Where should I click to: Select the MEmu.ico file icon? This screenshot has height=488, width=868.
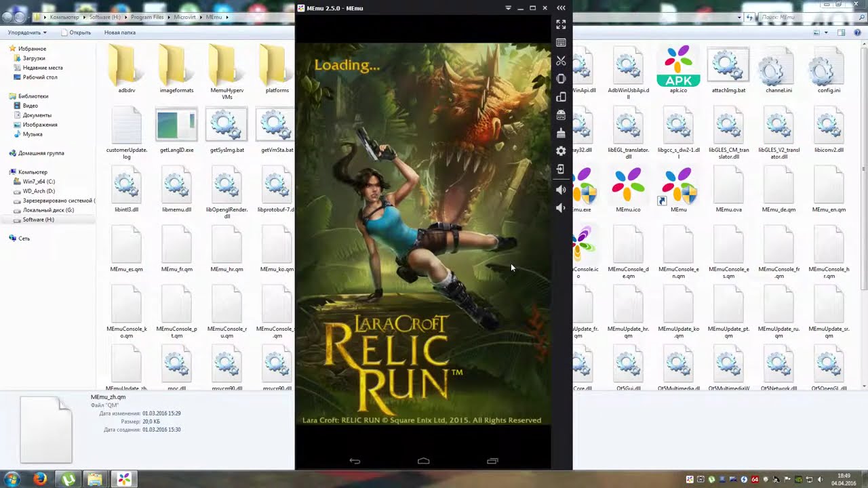(x=628, y=190)
